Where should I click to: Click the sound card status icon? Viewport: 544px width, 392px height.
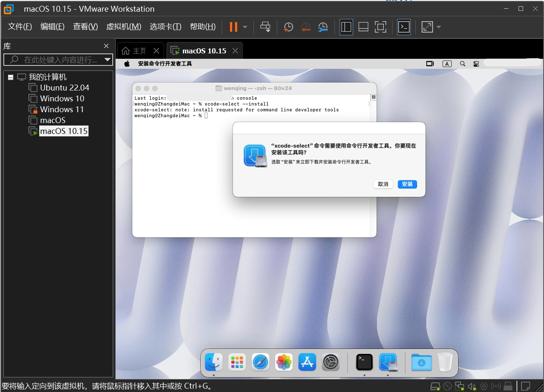[x=472, y=386]
